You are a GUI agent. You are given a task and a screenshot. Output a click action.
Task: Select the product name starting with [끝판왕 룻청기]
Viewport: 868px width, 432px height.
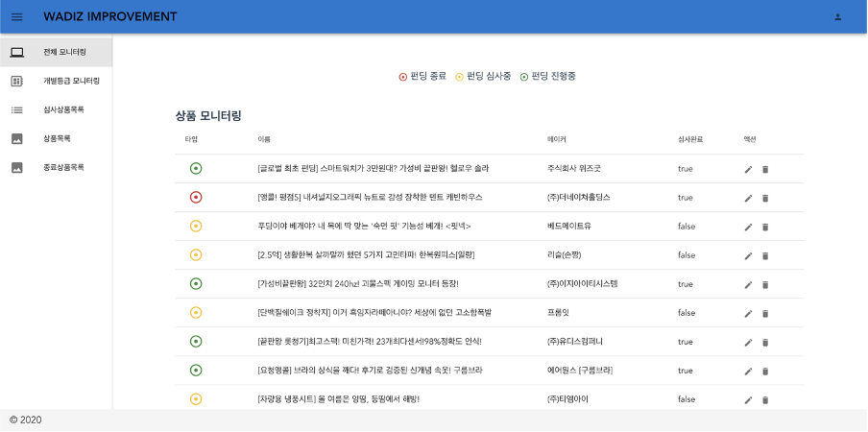click(x=370, y=342)
